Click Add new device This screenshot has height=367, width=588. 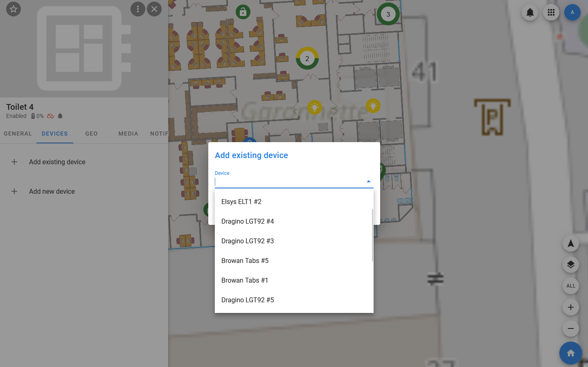point(52,191)
